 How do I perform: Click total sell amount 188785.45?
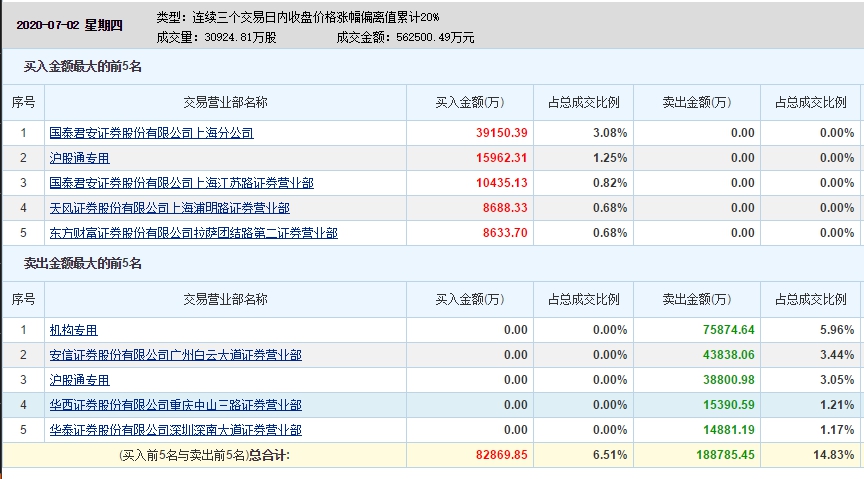[x=724, y=455]
